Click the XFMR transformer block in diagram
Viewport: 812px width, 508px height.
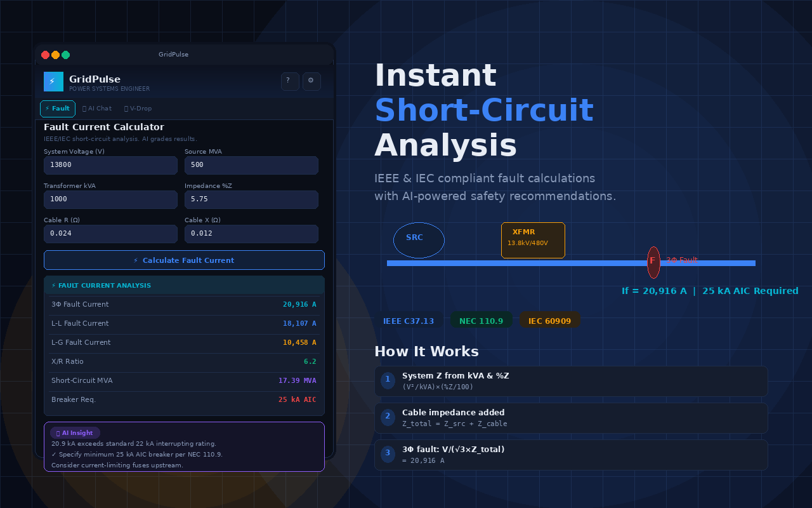(x=533, y=240)
